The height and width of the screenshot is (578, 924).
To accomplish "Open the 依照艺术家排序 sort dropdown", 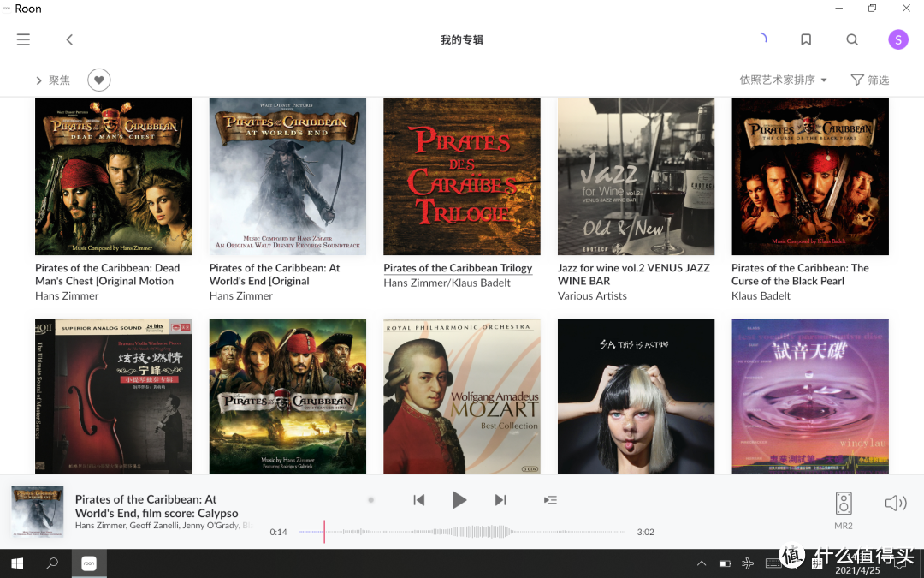I will coord(783,80).
